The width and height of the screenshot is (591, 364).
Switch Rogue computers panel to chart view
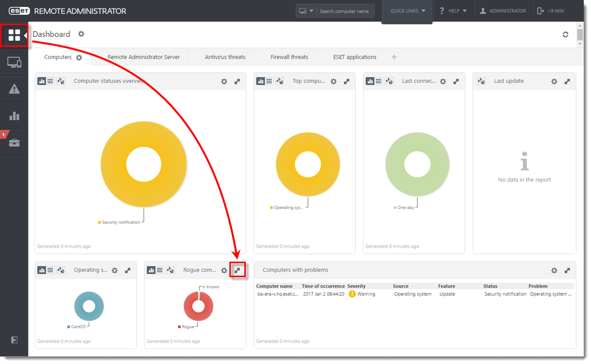151,270
